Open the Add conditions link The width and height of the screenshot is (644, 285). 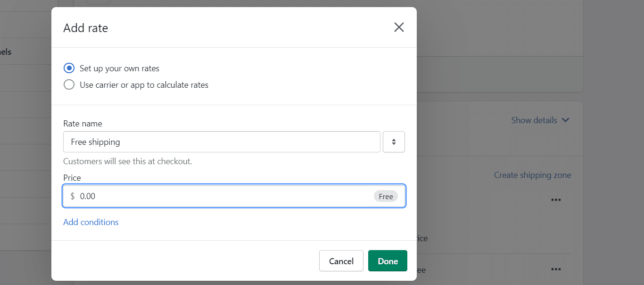tap(91, 222)
